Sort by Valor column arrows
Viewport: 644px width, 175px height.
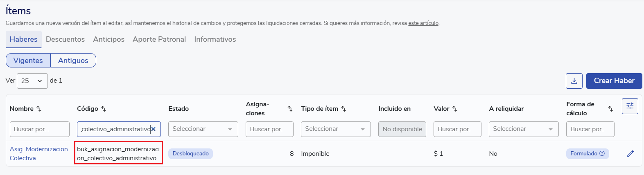coord(454,109)
